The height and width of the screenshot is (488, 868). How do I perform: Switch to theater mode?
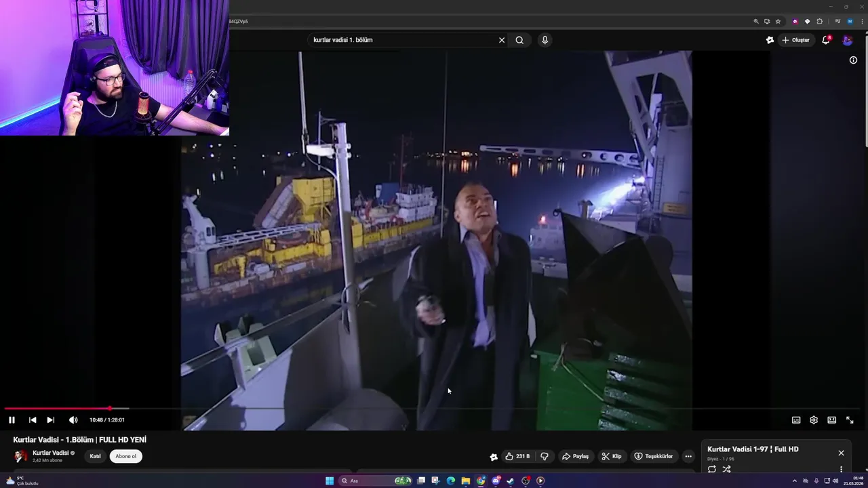pos(831,420)
